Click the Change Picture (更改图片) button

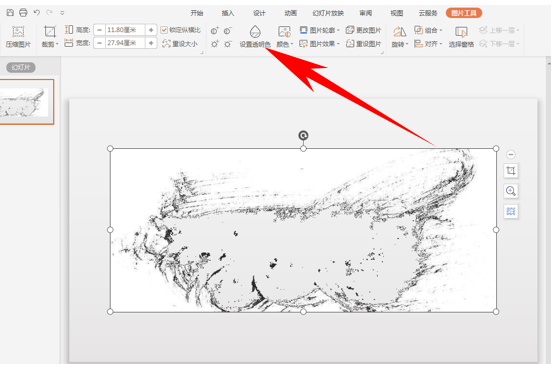point(363,30)
